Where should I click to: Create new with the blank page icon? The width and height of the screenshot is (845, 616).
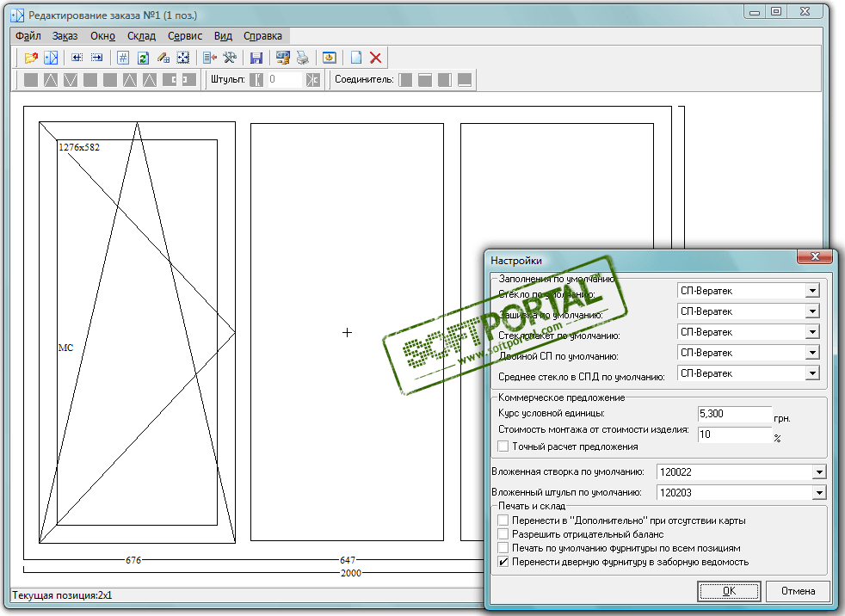(x=356, y=57)
